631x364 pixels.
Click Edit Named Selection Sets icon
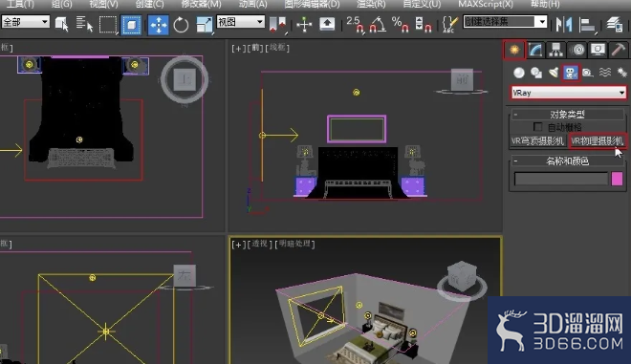pyautogui.click(x=449, y=25)
